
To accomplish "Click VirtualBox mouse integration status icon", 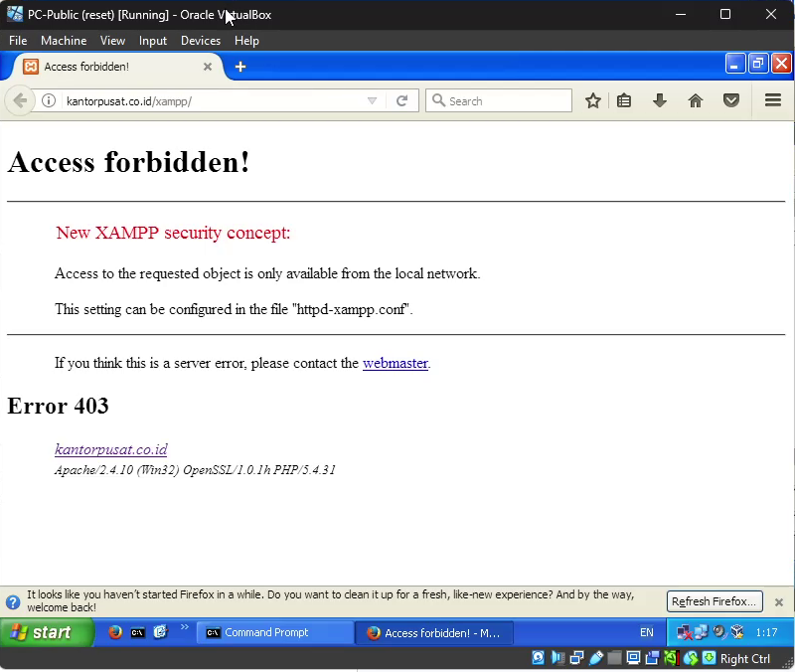I will [x=690, y=658].
